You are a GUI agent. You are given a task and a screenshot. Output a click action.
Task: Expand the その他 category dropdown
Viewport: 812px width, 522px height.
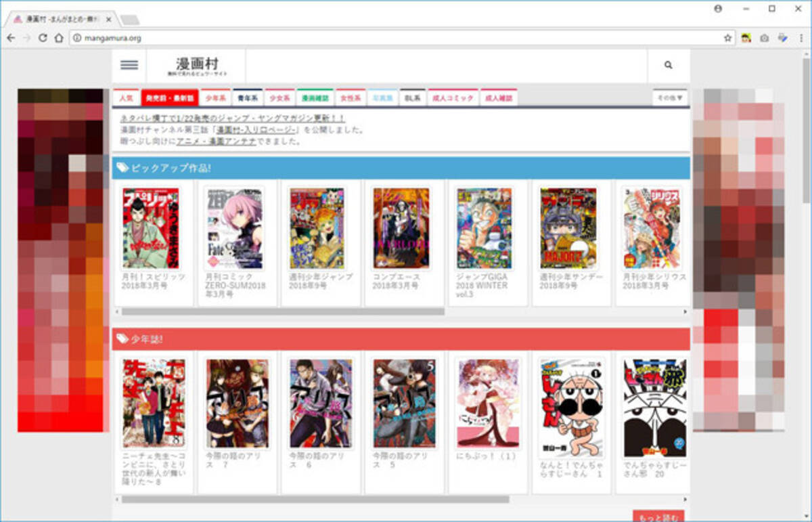tap(669, 97)
